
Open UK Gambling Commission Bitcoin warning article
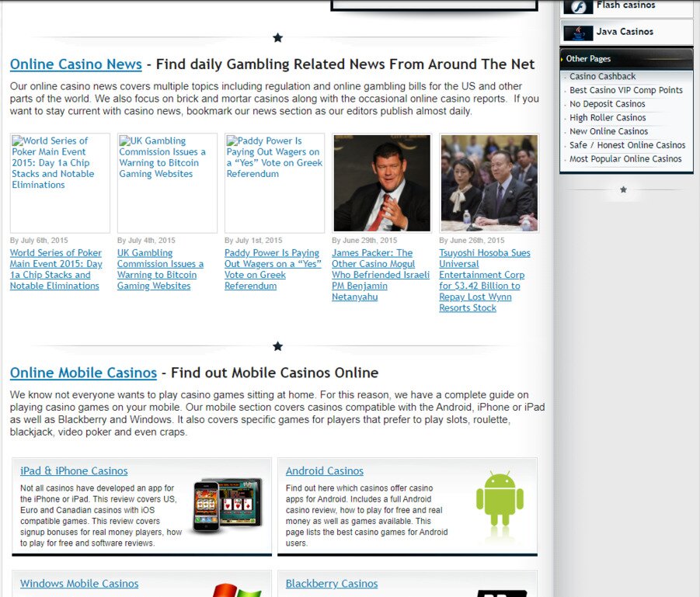[160, 269]
